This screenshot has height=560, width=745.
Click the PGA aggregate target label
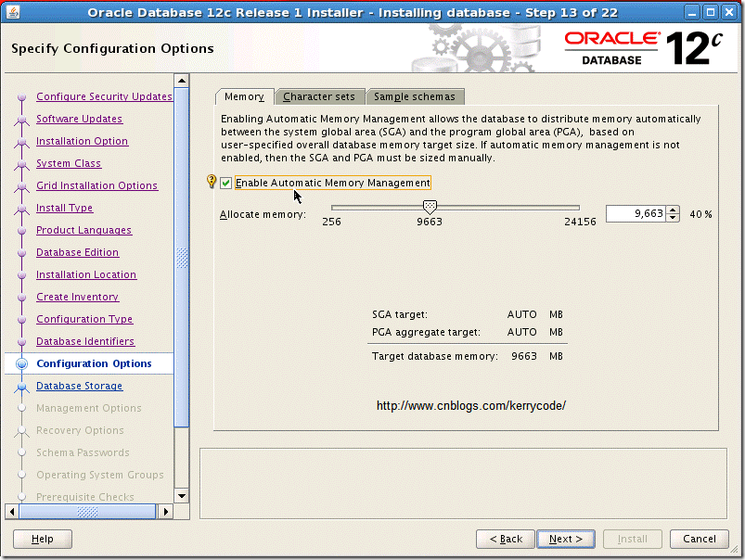tap(426, 333)
